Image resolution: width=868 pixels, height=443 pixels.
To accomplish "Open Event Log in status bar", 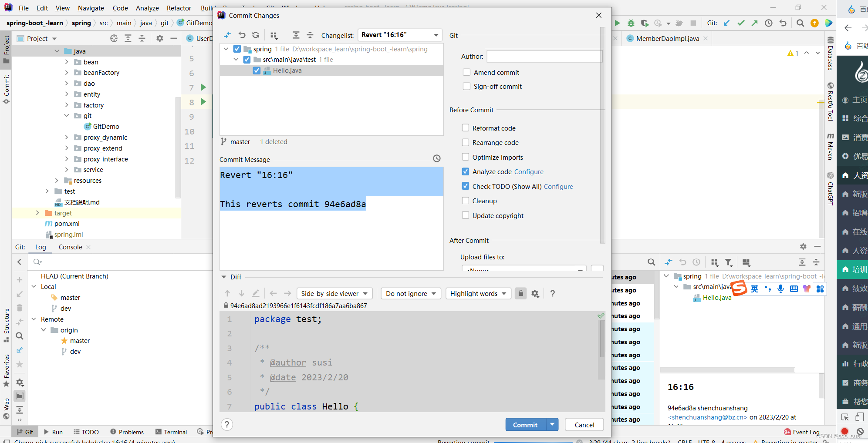I will click(x=802, y=432).
